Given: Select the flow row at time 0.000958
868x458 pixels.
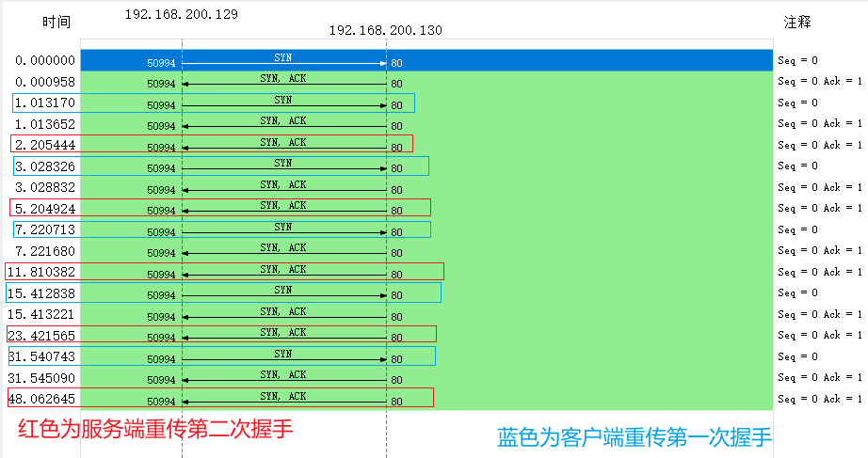Looking at the screenshot, I should click(x=426, y=82).
